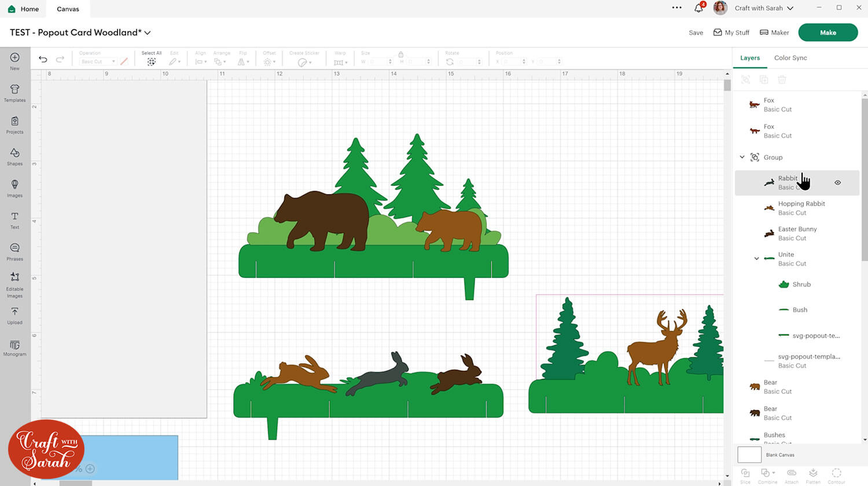Open the Images library
Image resolution: width=868 pixels, height=486 pixels.
coord(14,188)
